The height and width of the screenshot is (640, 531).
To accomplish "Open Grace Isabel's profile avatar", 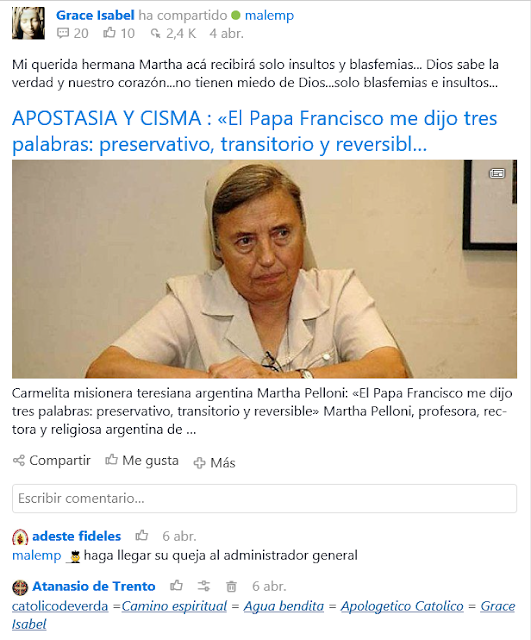I will click(x=28, y=23).
